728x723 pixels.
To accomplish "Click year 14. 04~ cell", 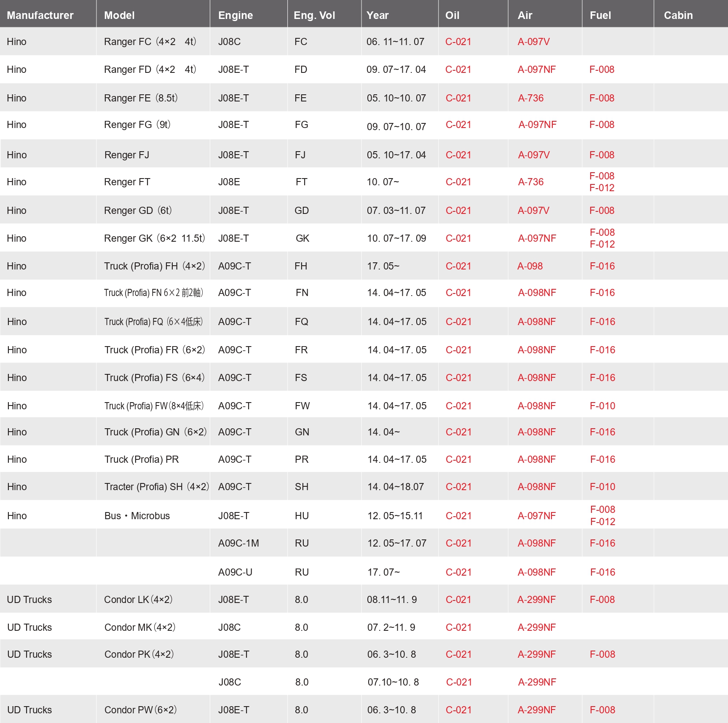I will (383, 432).
